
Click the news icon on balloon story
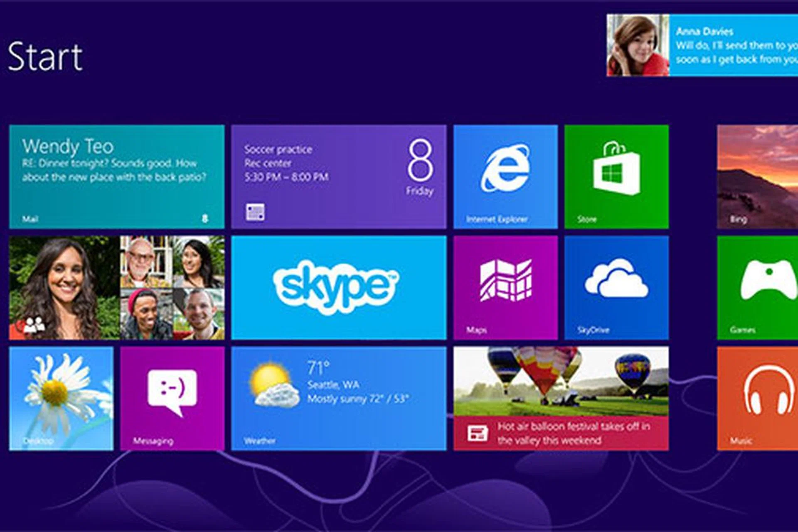477,433
